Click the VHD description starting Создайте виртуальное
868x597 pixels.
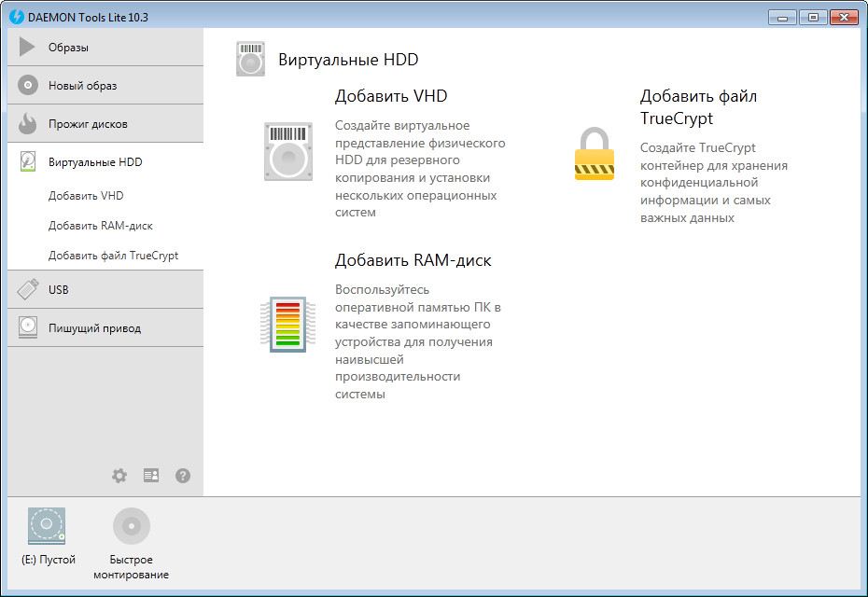point(420,169)
